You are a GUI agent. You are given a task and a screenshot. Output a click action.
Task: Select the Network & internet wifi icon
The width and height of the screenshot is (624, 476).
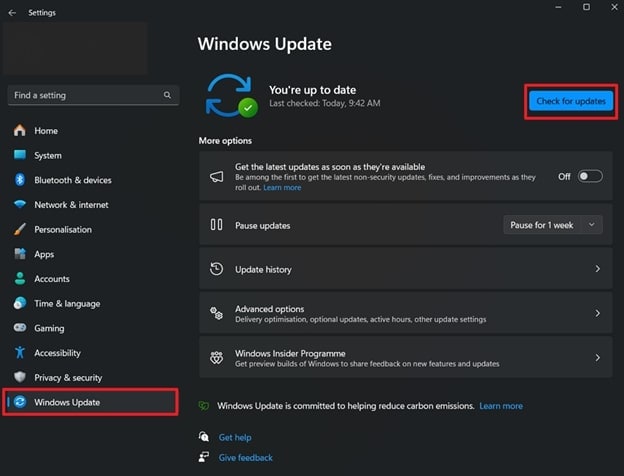click(20, 205)
